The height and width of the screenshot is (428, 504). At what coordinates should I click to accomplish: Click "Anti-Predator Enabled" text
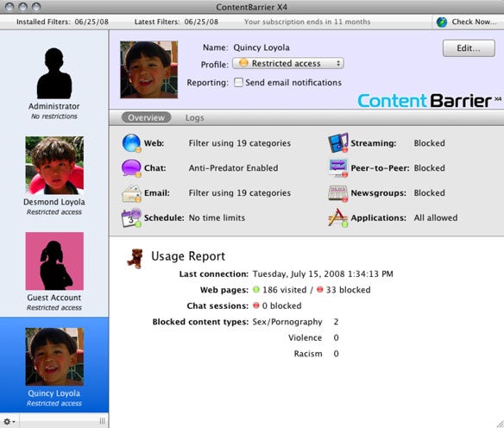[x=233, y=167]
